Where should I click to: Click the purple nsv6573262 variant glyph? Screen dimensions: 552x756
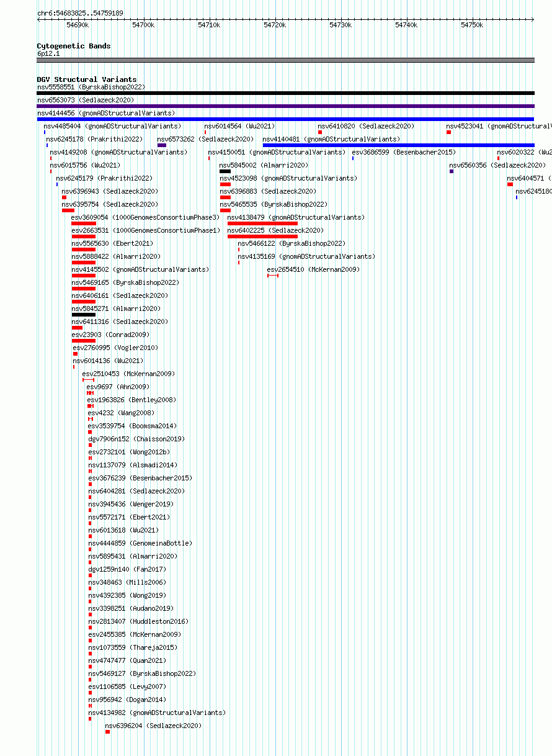(162, 145)
